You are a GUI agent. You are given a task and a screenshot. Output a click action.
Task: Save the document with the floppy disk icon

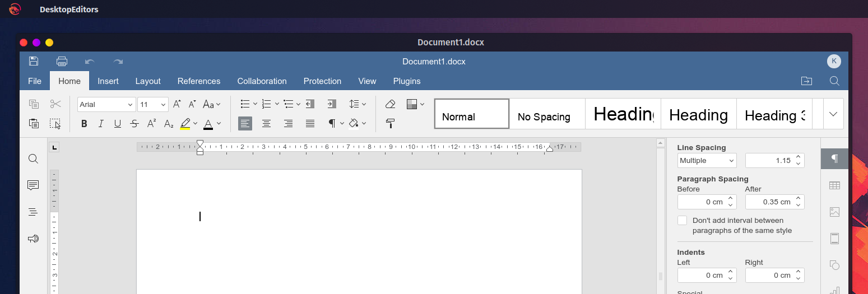coord(34,62)
